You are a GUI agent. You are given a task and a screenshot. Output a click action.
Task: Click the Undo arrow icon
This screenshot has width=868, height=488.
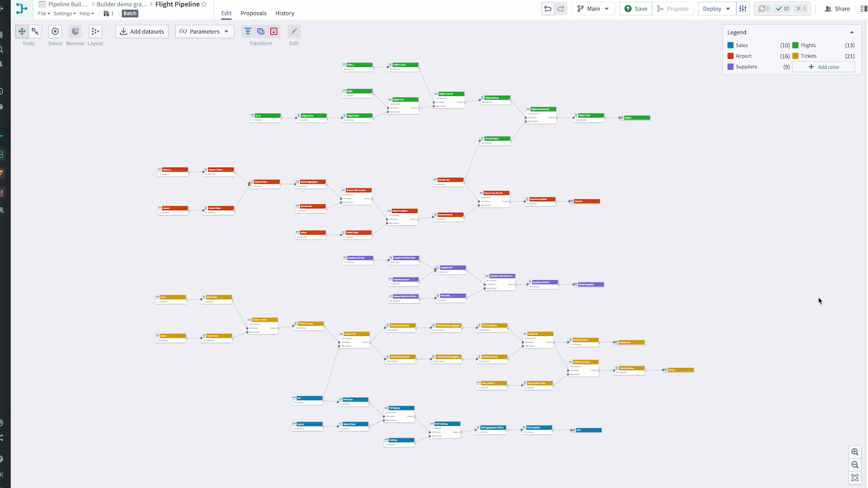coord(548,8)
